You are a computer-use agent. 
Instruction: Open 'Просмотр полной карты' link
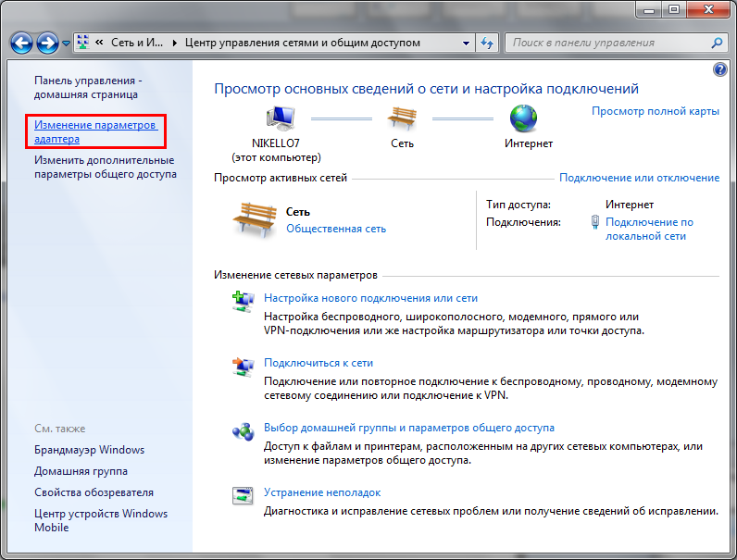(x=656, y=111)
